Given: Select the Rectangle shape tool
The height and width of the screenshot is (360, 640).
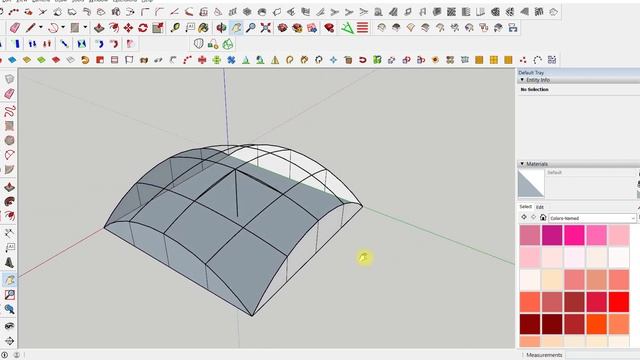Looking at the screenshot, I should coord(75,28).
